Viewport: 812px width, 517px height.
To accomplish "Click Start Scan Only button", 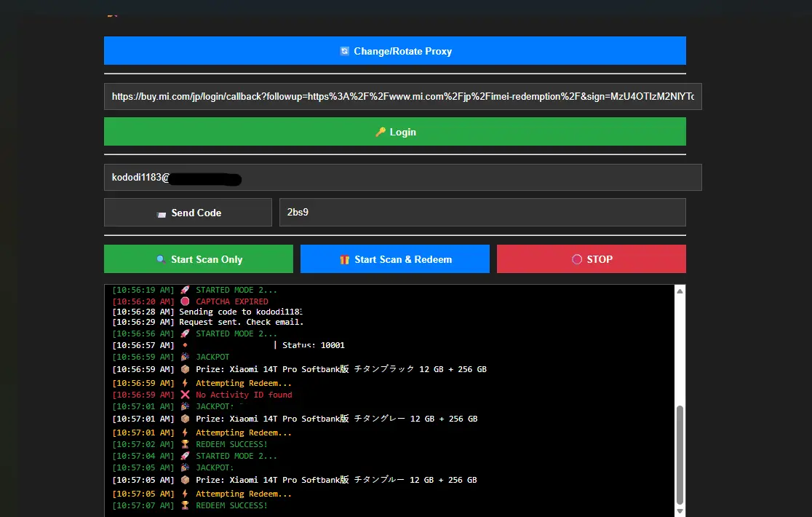I will (x=199, y=259).
